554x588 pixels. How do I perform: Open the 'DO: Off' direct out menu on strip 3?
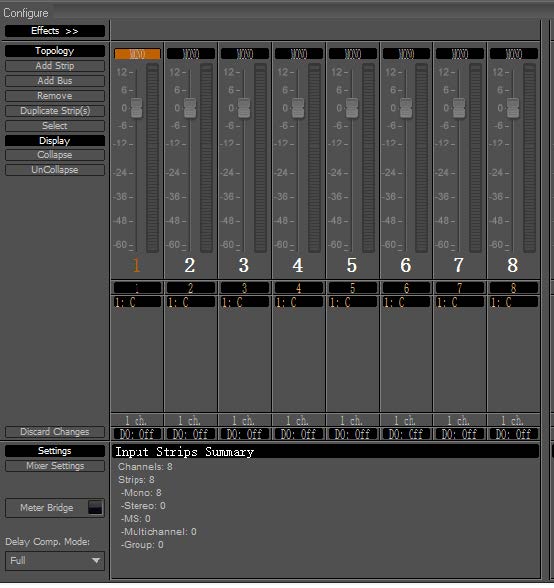click(x=245, y=434)
